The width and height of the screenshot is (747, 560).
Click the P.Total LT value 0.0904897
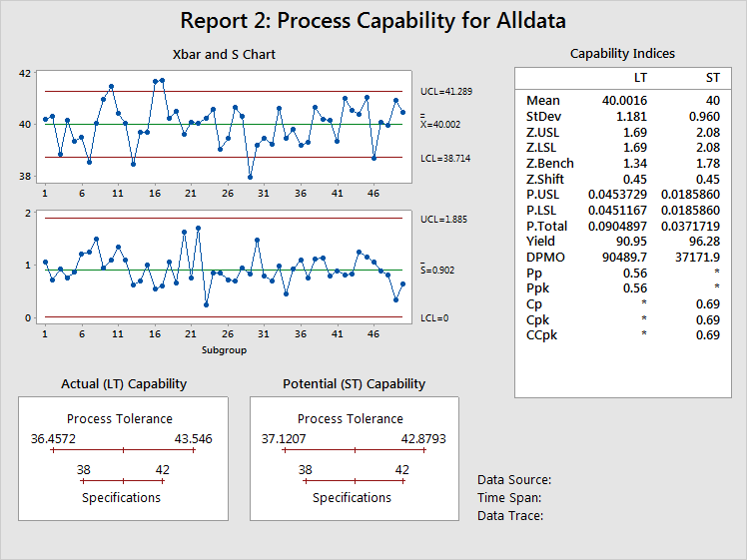coord(617,227)
